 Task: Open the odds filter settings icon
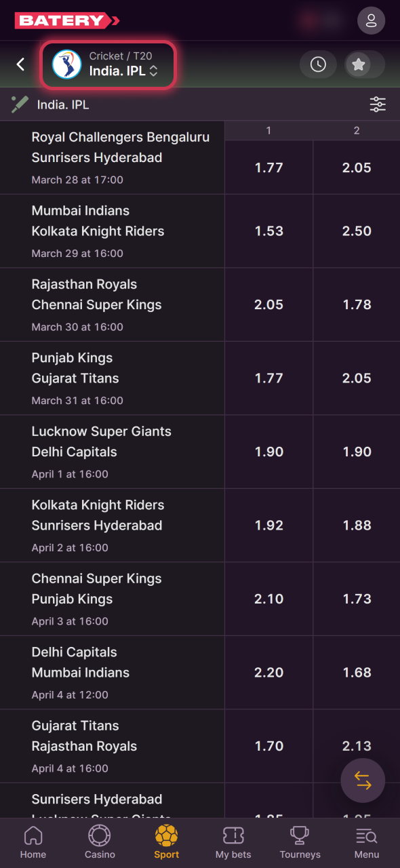click(x=378, y=104)
